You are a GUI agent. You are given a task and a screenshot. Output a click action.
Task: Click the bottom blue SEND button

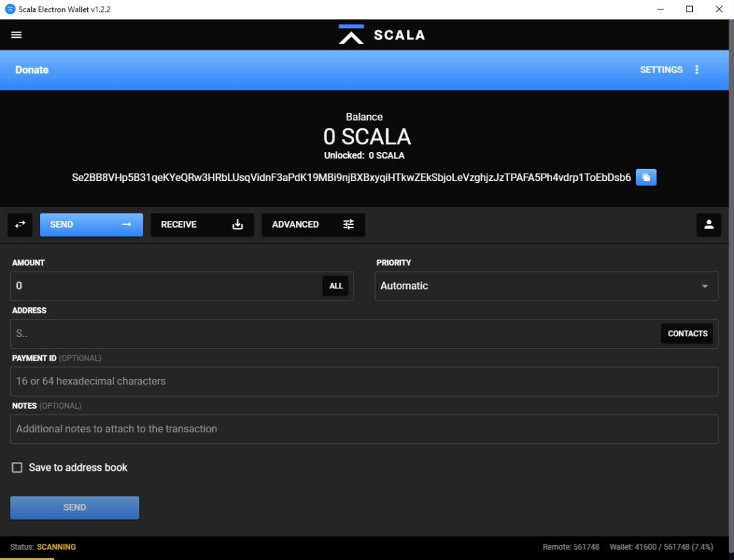[75, 507]
